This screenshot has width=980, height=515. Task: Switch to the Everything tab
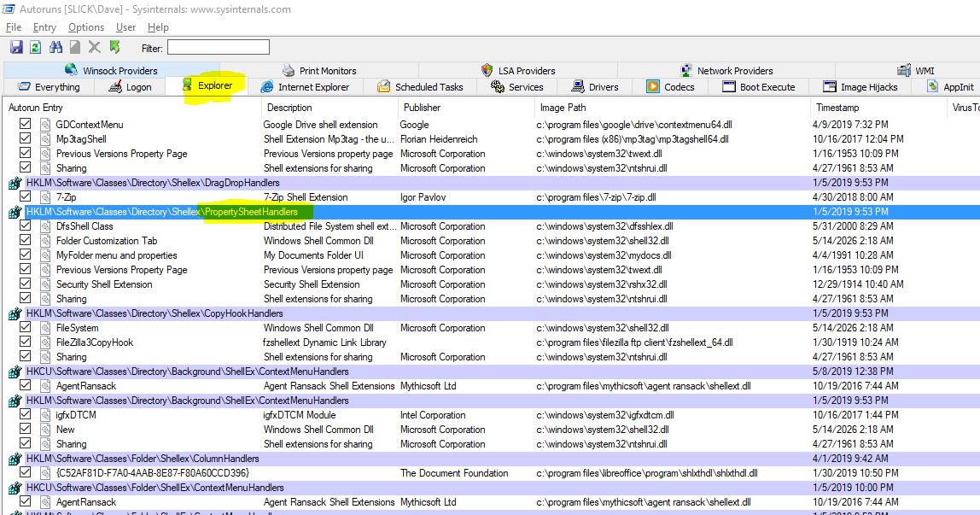pos(49,87)
